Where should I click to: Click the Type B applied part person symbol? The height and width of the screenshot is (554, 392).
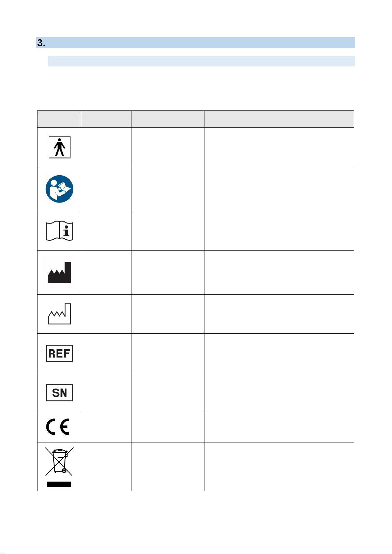tap(60, 148)
